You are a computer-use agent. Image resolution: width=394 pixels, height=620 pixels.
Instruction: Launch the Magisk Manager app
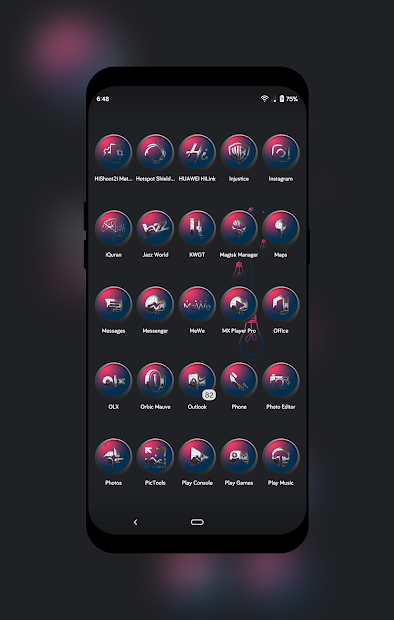tap(239, 229)
